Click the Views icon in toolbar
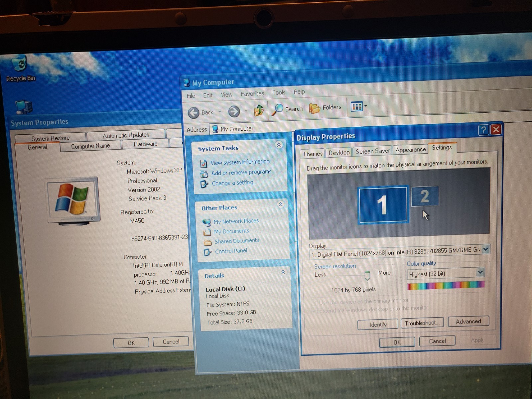The width and height of the screenshot is (532, 399). click(x=356, y=107)
